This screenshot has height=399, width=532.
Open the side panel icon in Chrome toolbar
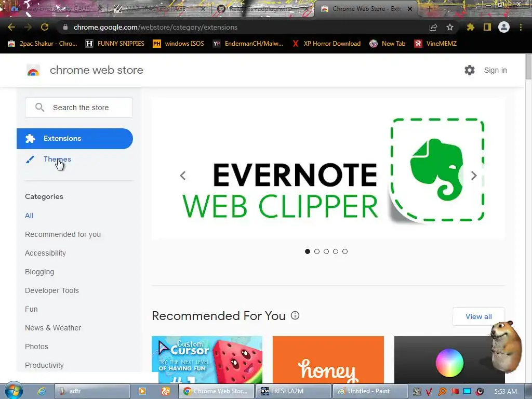click(487, 27)
